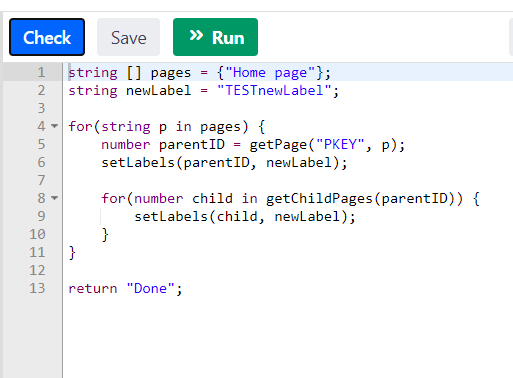Click the getPage function call on line 5
This screenshot has height=378, width=513.
click(x=278, y=145)
